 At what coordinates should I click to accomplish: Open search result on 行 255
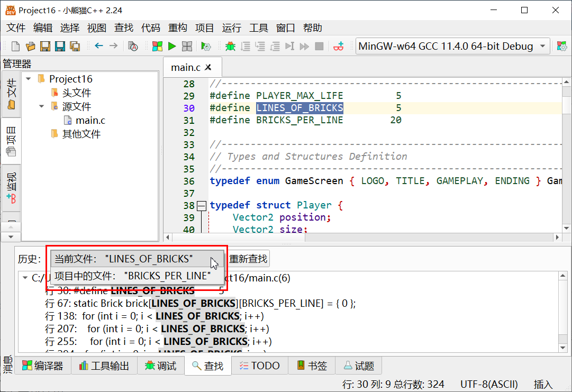(158, 342)
